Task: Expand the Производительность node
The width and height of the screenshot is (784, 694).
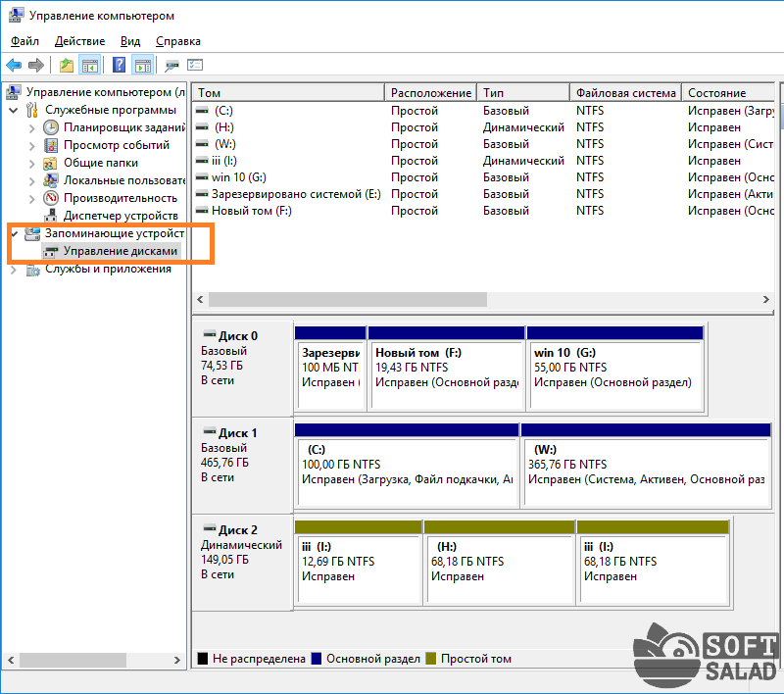Action: click(x=32, y=199)
